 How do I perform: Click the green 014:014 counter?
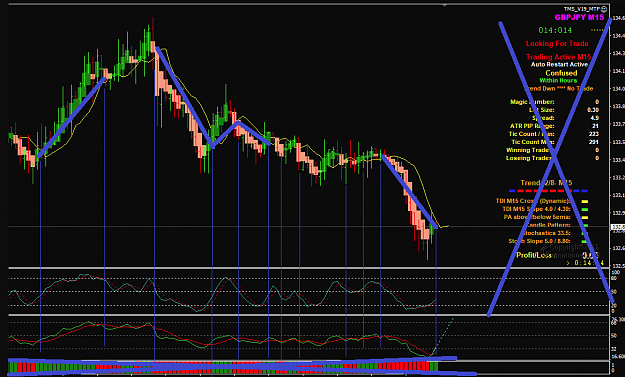555,30
